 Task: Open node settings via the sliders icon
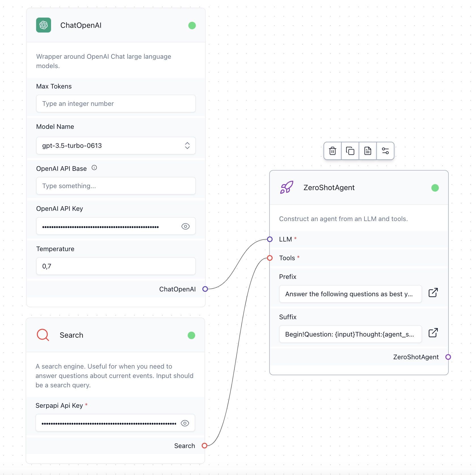[x=385, y=151]
